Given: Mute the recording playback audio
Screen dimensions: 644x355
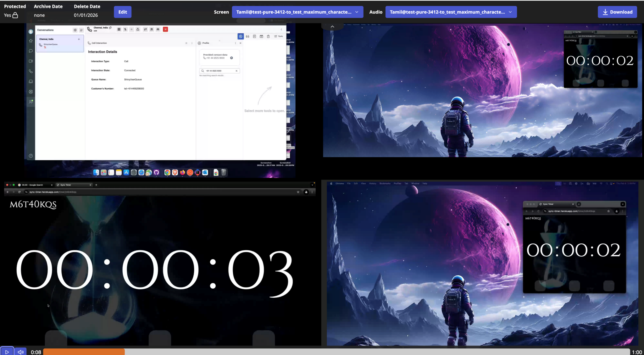Looking at the screenshot, I should (x=20, y=352).
